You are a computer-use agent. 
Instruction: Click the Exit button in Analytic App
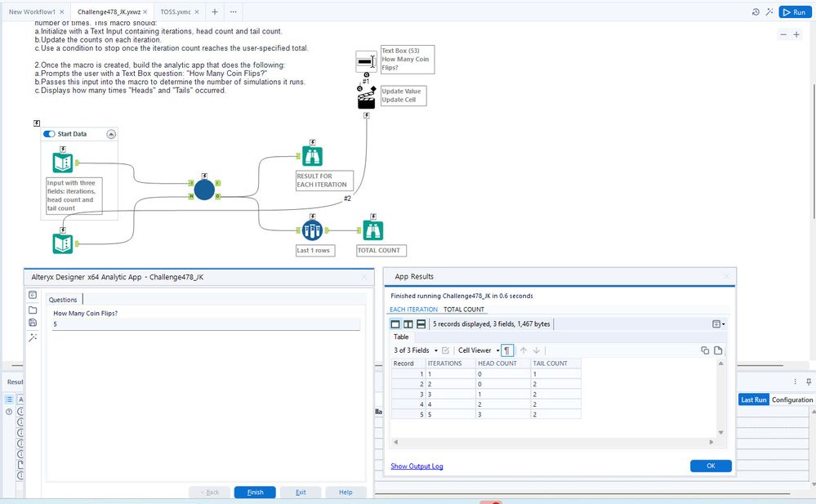(x=301, y=492)
